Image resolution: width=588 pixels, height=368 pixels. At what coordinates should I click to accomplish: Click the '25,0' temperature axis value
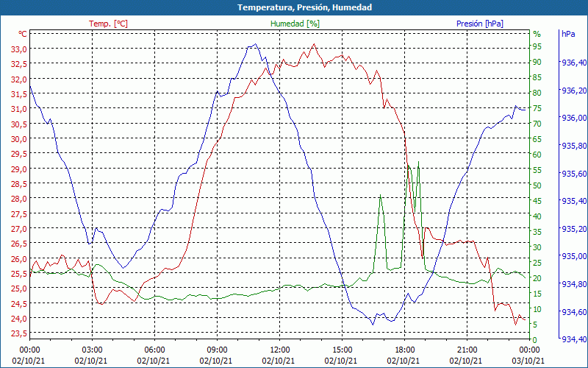[x=19, y=289]
